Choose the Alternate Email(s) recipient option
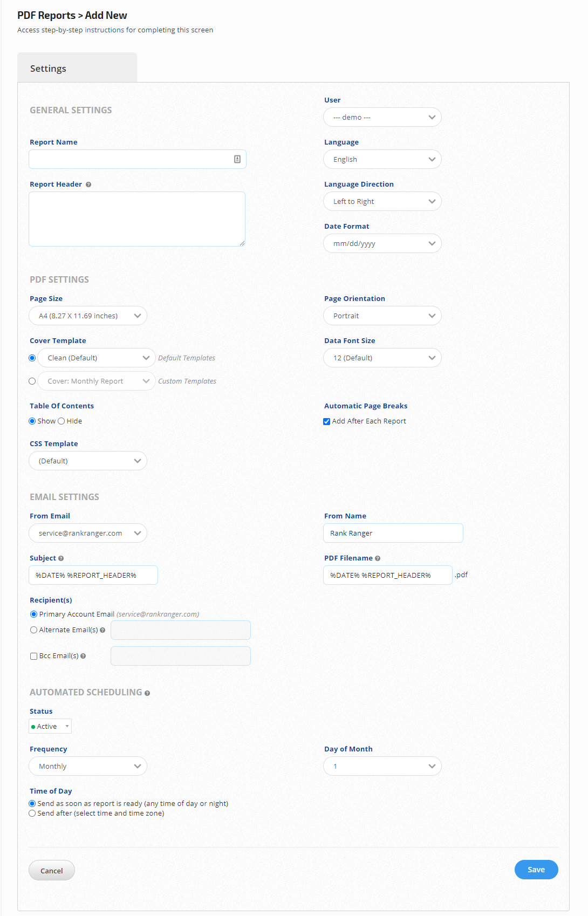The image size is (588, 916). pyautogui.click(x=33, y=630)
